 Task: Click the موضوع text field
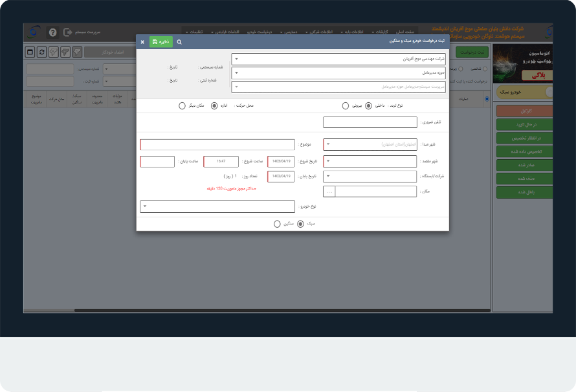click(x=217, y=144)
